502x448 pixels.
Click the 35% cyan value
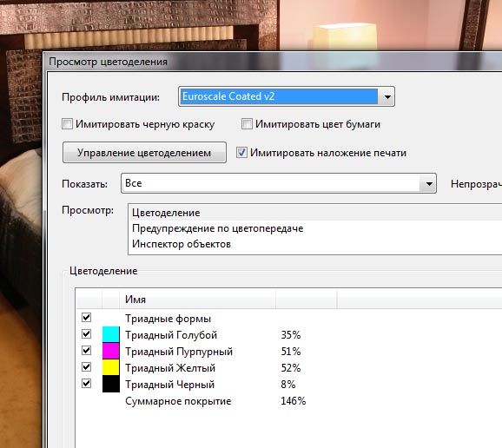point(291,335)
